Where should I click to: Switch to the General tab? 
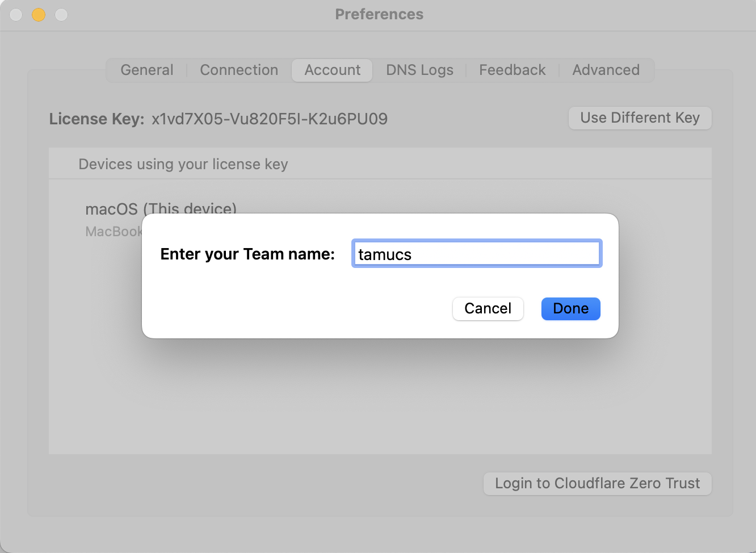[146, 70]
